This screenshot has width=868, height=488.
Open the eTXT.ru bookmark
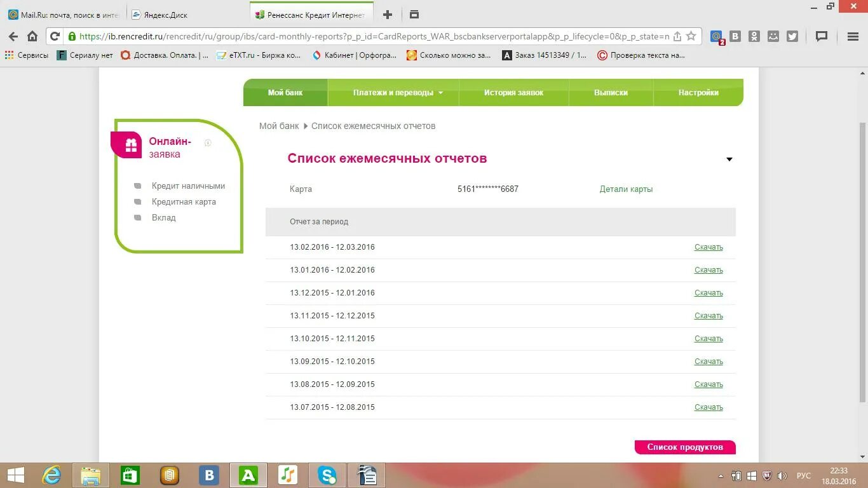pos(259,55)
